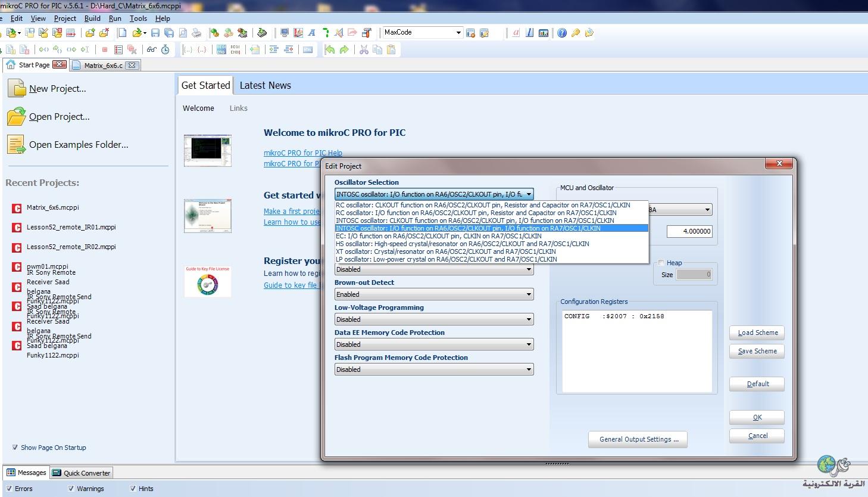Open the ASCII chart 'A' icon
Image resolution: width=868 pixels, height=497 pixels.
click(x=311, y=33)
